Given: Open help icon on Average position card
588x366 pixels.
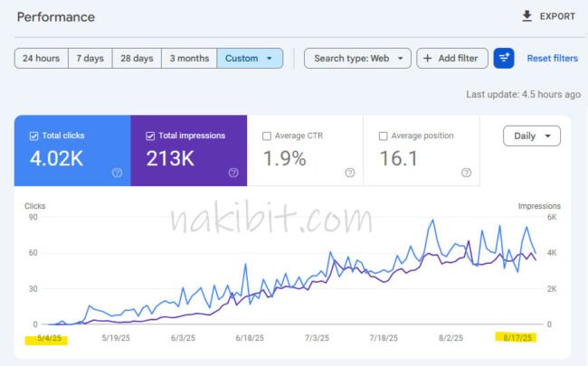Looking at the screenshot, I should (x=466, y=173).
